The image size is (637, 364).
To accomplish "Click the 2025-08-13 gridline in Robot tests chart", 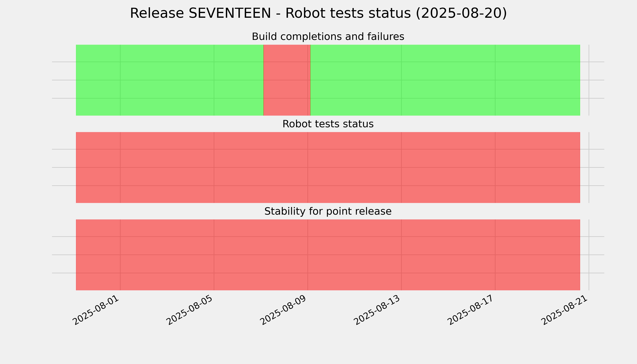I will [401, 167].
